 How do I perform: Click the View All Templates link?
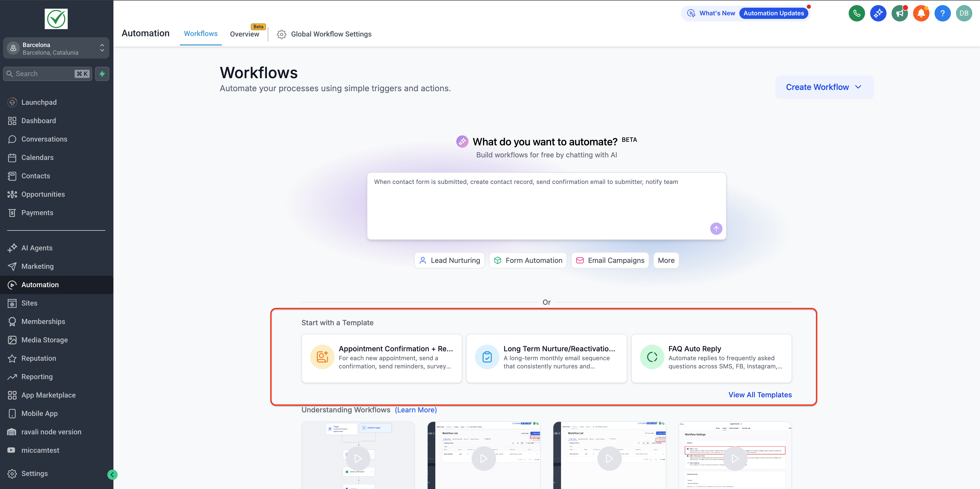tap(760, 395)
